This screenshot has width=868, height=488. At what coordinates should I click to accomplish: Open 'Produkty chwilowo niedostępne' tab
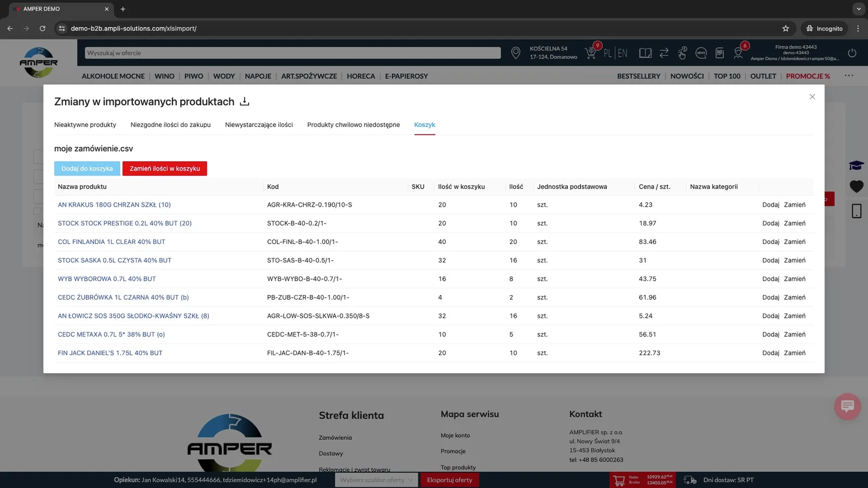tap(353, 125)
